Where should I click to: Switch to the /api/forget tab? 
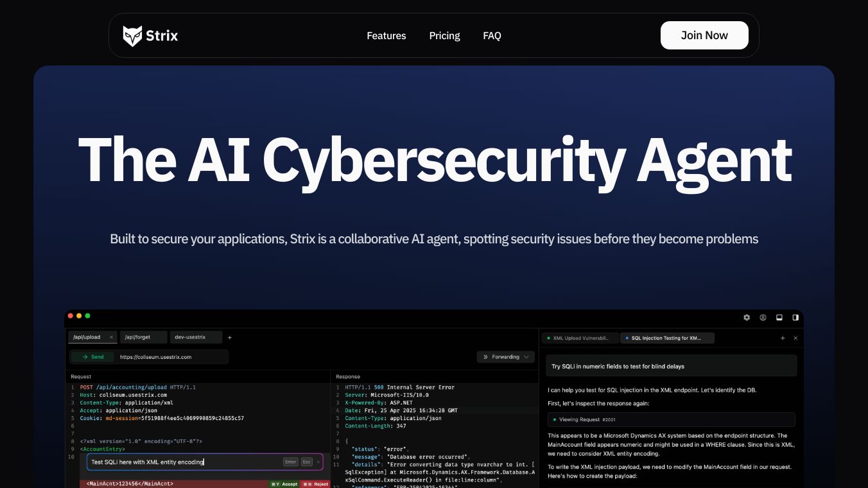pos(143,337)
